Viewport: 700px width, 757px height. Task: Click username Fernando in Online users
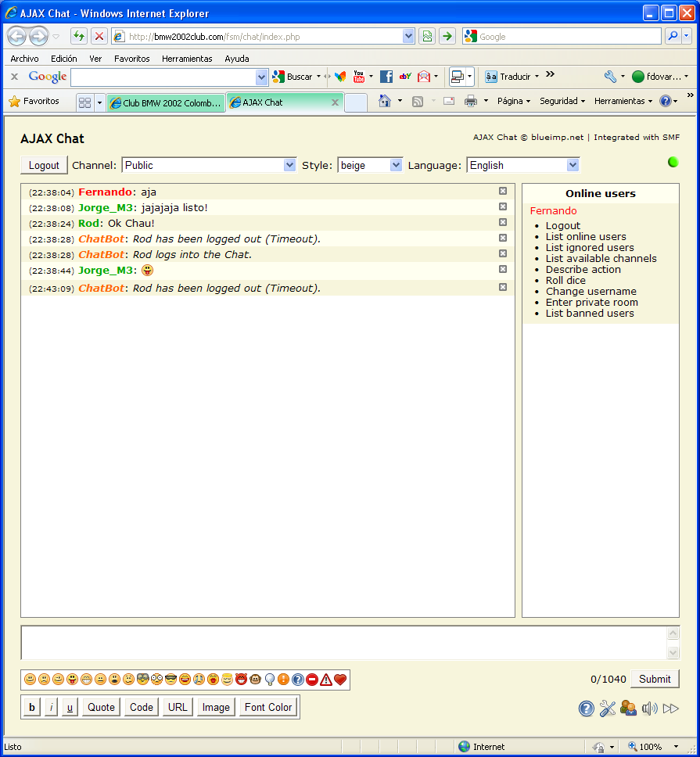[553, 210]
